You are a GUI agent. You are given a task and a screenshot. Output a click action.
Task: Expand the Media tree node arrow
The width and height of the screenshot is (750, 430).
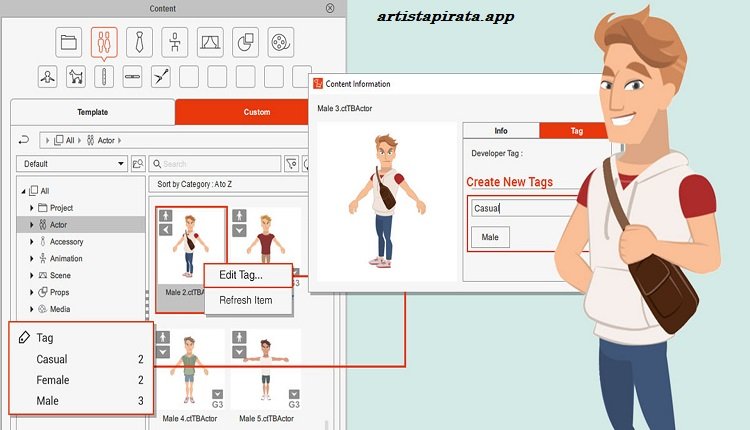[x=32, y=309]
